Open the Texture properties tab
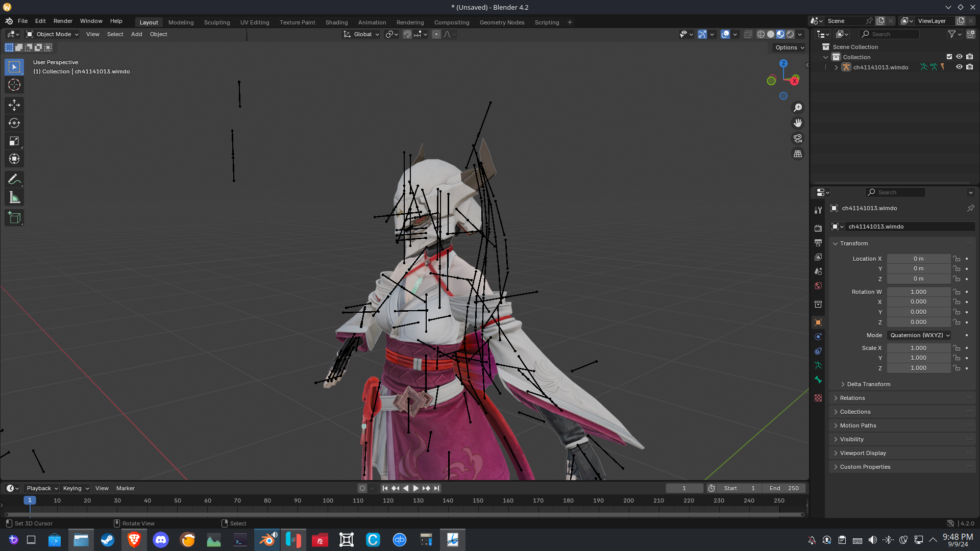Image resolution: width=980 pixels, height=551 pixels. pyautogui.click(x=818, y=398)
